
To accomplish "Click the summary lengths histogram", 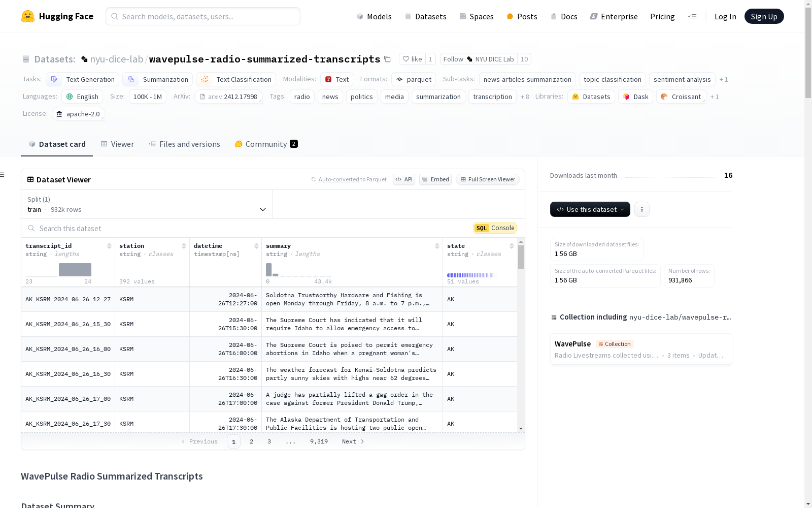I will pos(298,270).
